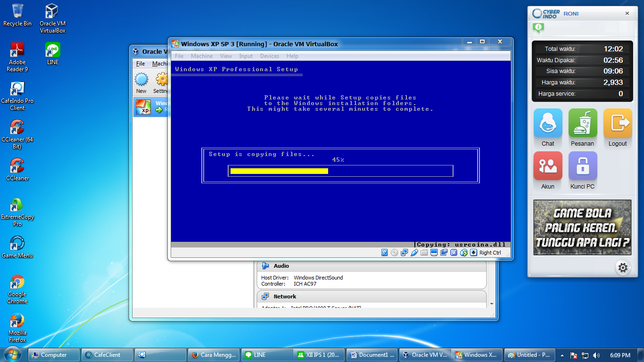Open the hard disk activity indicator in VirtualBox status bar
Screen dimensions: 644x362
click(384, 253)
